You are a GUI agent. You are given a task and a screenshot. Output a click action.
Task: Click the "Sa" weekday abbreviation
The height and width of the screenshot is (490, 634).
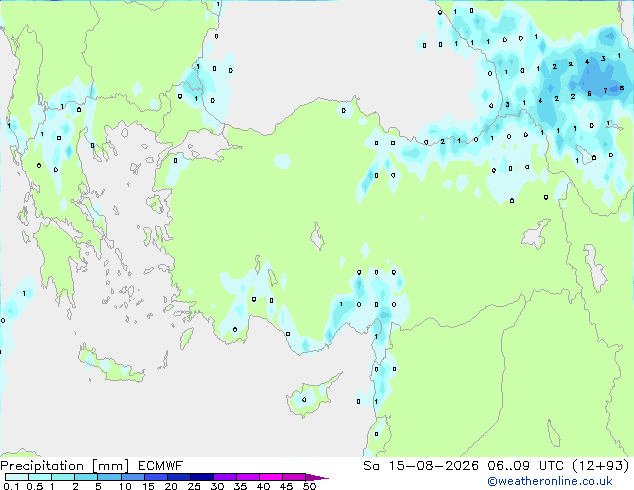pyautogui.click(x=371, y=466)
